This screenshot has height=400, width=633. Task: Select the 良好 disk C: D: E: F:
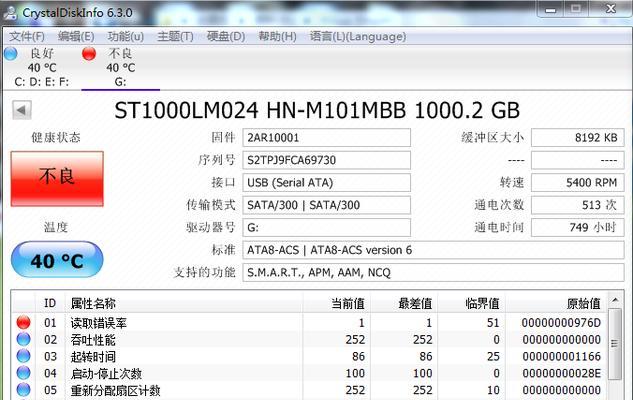coord(42,67)
